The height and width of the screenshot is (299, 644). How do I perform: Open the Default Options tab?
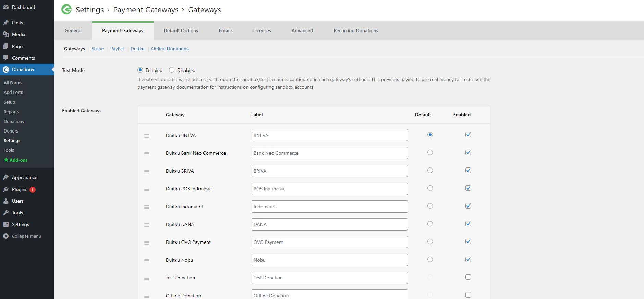click(181, 30)
